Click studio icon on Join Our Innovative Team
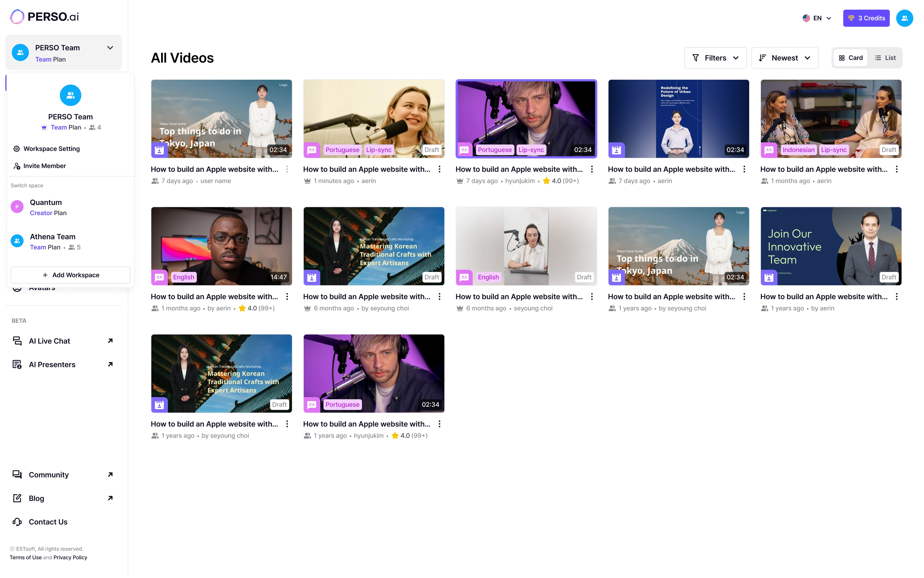This screenshot has height=578, width=924. coord(769,277)
